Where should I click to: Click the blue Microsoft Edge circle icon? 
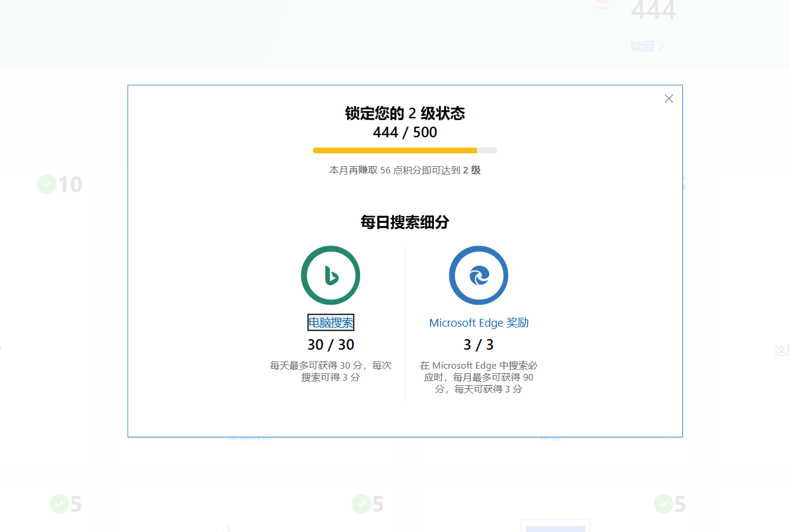pos(479,275)
